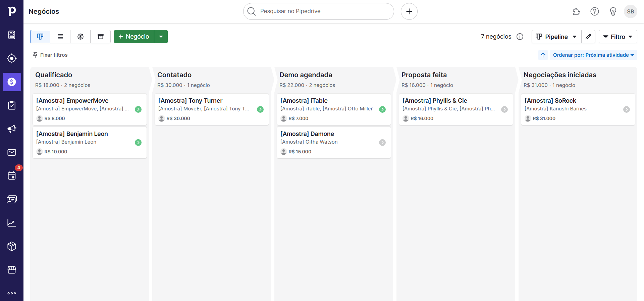Image resolution: width=644 pixels, height=301 pixels.
Task: Click activity status icon on Tony Turner card
Action: coord(260,109)
